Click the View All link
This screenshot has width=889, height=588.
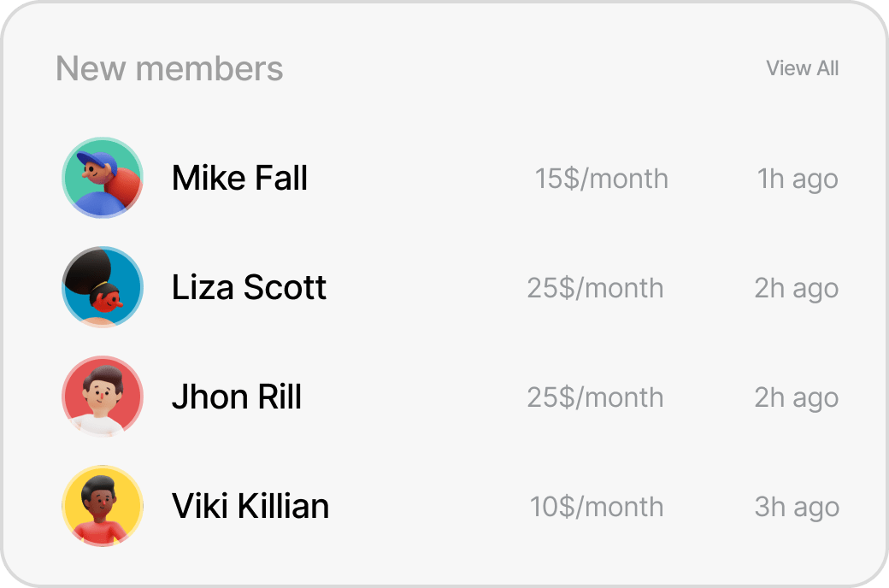pyautogui.click(x=802, y=68)
